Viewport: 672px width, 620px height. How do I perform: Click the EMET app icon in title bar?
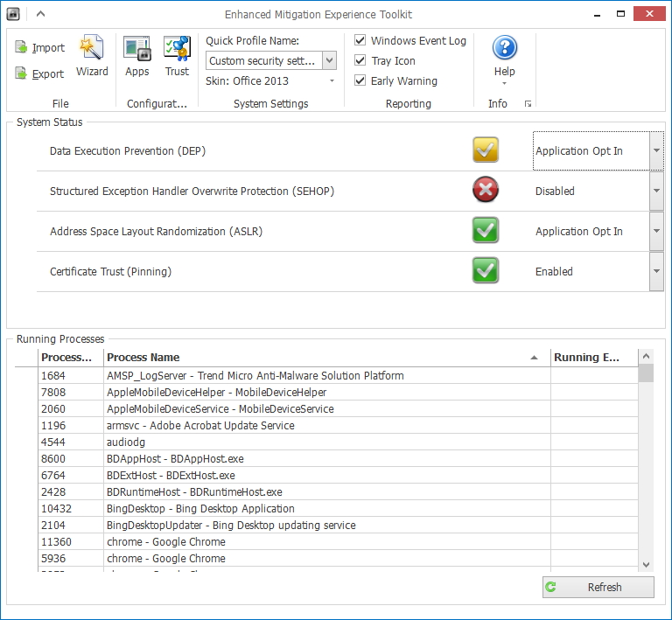[13, 14]
